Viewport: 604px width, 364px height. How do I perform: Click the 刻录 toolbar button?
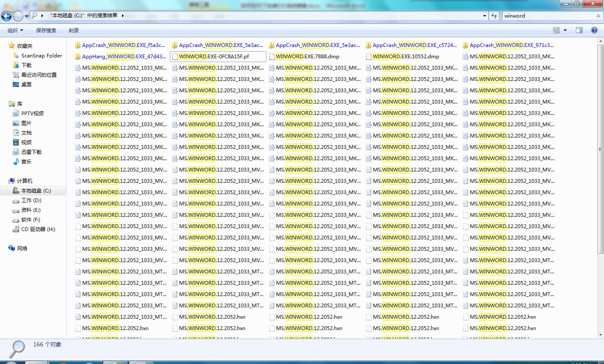pyautogui.click(x=74, y=30)
